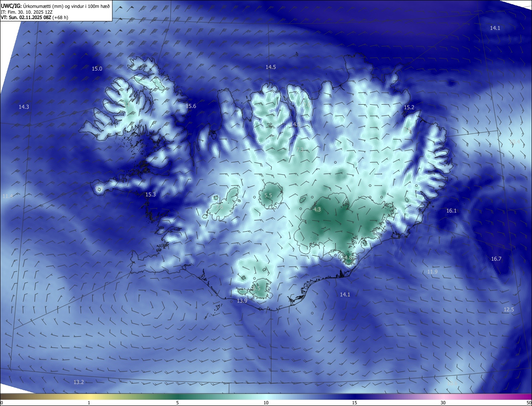Click the 'VT: Sun. 02.11.2025 08Z' valid time
This screenshot has width=532, height=406.
tap(25, 17)
